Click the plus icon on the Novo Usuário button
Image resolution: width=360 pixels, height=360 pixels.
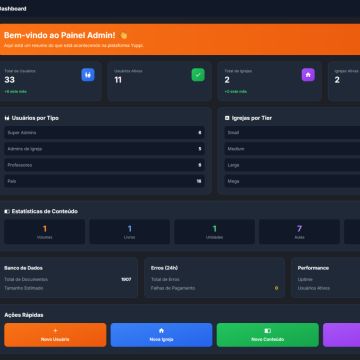pos(55,331)
